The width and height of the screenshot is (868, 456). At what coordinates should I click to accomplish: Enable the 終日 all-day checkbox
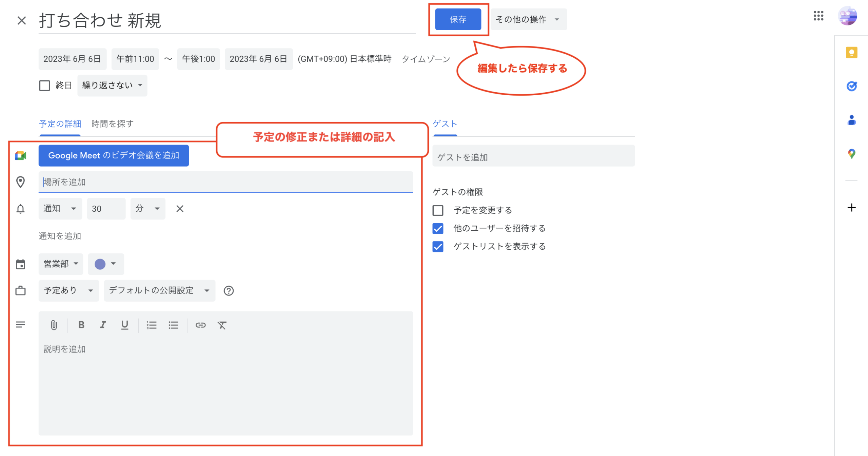point(44,85)
